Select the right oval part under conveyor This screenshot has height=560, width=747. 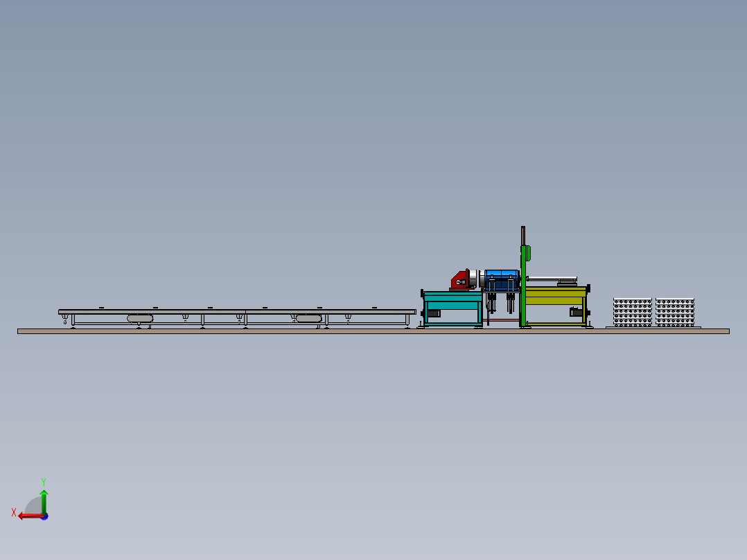(x=309, y=318)
